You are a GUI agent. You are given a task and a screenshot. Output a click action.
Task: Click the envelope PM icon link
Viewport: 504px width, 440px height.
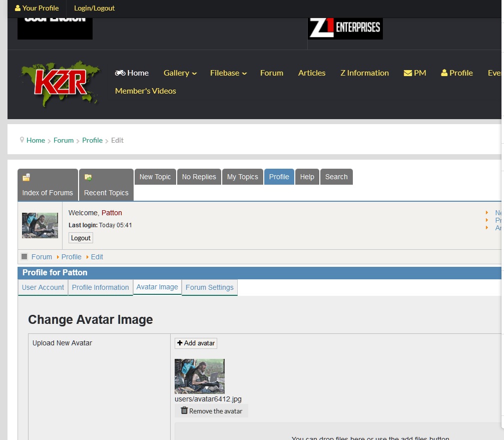pos(408,73)
